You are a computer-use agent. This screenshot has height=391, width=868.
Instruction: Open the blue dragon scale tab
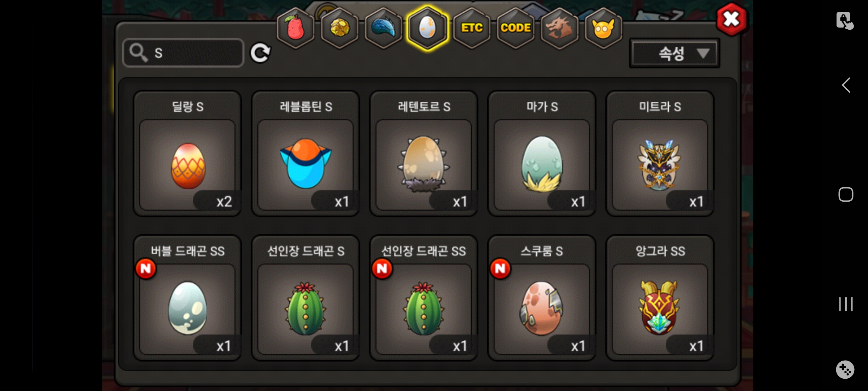pos(384,28)
